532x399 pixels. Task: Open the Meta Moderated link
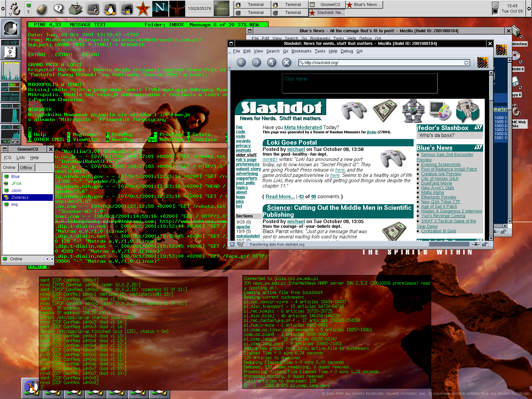pyautogui.click(x=303, y=127)
